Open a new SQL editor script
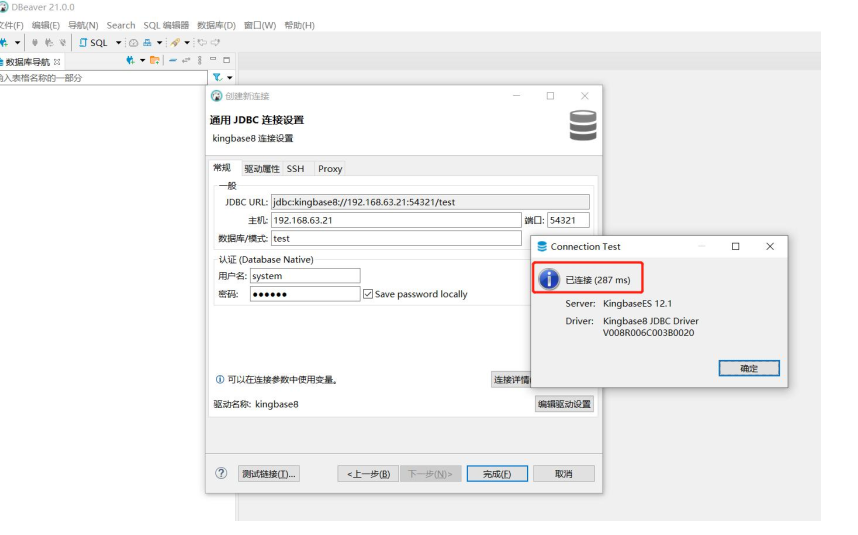Viewport: 858px width, 535px height. coord(94,43)
